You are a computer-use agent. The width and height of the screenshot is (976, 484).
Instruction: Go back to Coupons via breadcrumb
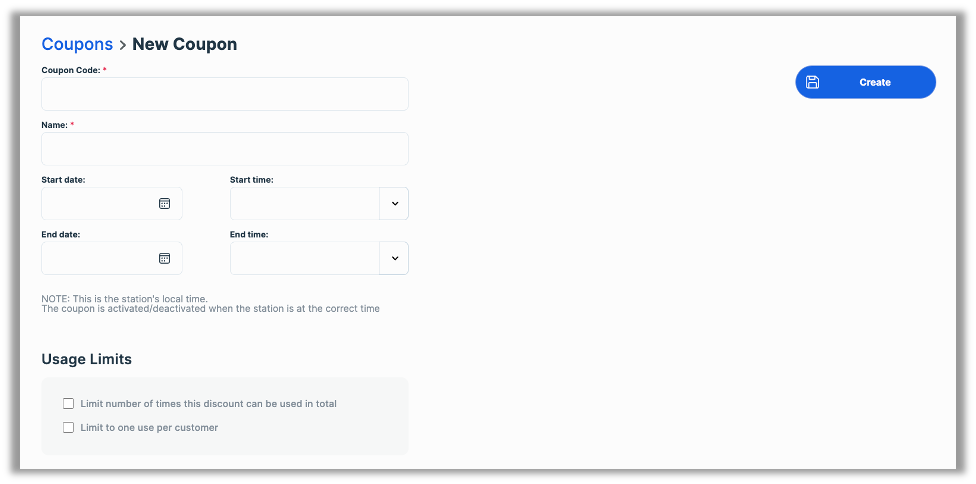(x=77, y=44)
